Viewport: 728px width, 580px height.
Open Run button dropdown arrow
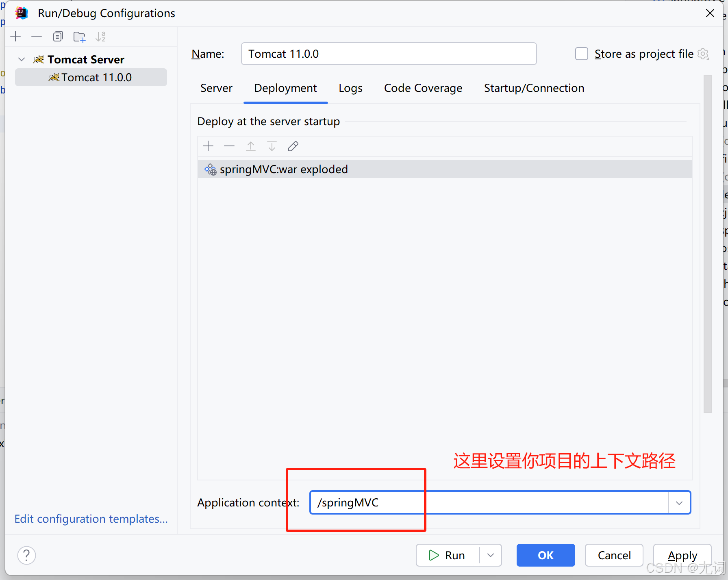[x=491, y=555]
